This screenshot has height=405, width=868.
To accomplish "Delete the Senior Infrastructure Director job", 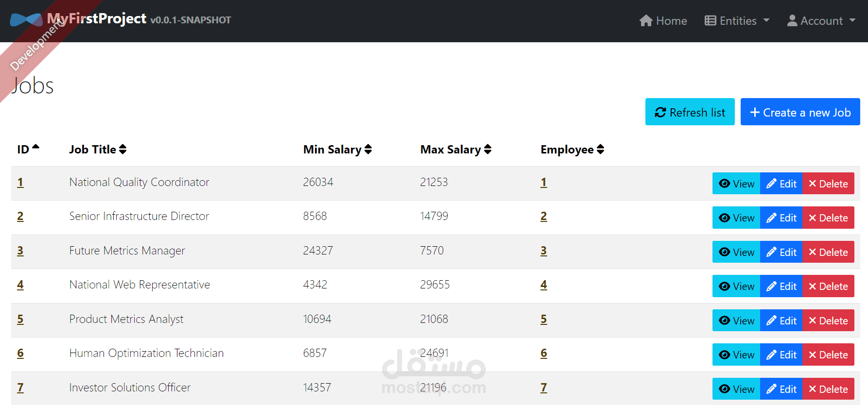I will [829, 218].
